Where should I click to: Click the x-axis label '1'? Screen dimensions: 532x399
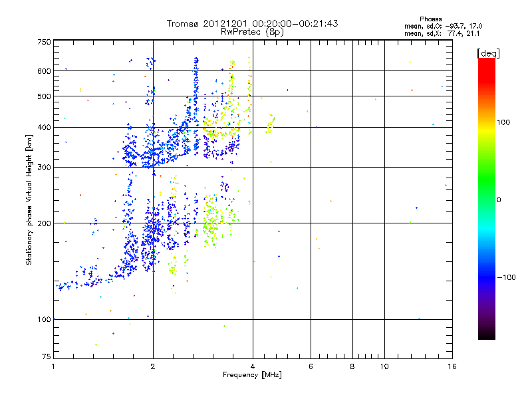tap(54, 366)
